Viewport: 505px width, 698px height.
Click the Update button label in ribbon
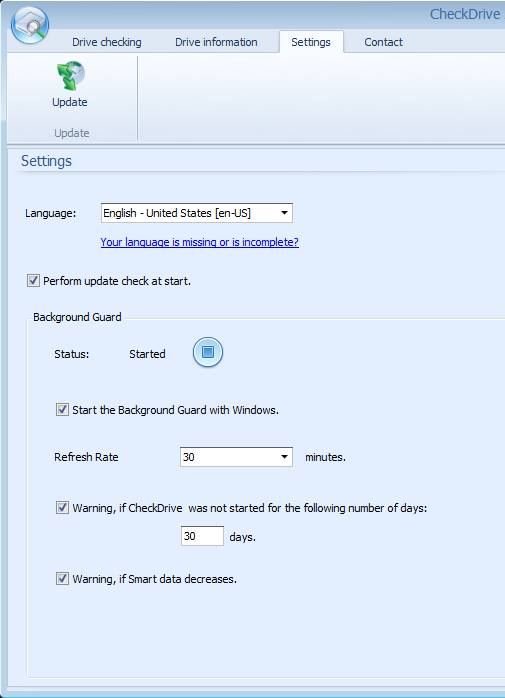pos(70,102)
